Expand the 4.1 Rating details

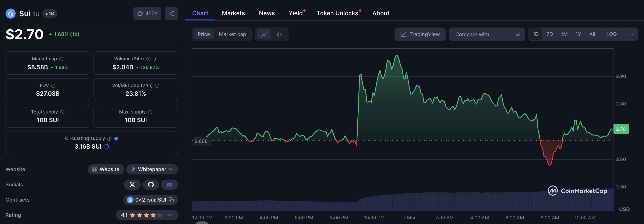point(170,215)
